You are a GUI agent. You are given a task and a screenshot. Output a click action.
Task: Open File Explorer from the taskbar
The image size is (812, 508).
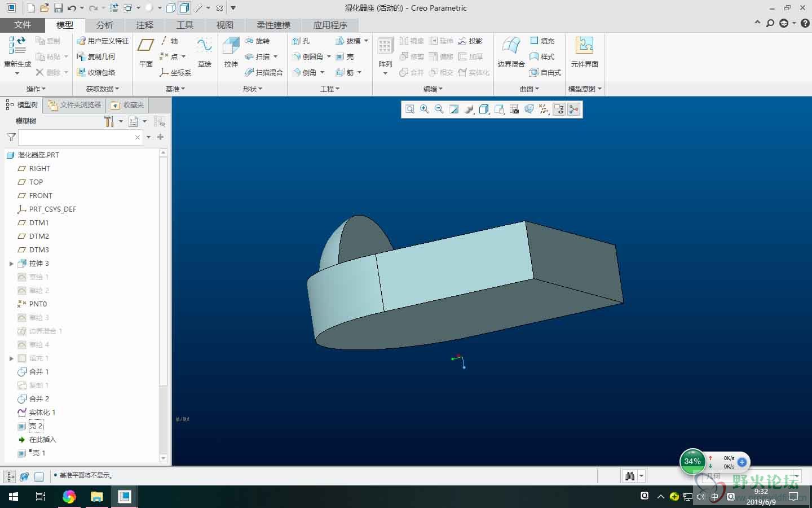(x=97, y=497)
